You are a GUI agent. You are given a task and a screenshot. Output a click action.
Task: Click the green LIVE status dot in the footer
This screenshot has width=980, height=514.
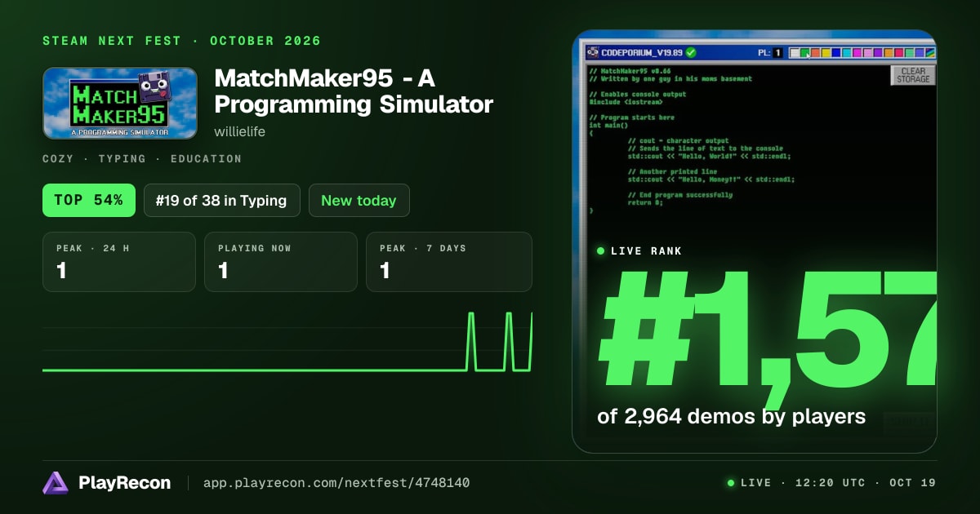pos(731,483)
